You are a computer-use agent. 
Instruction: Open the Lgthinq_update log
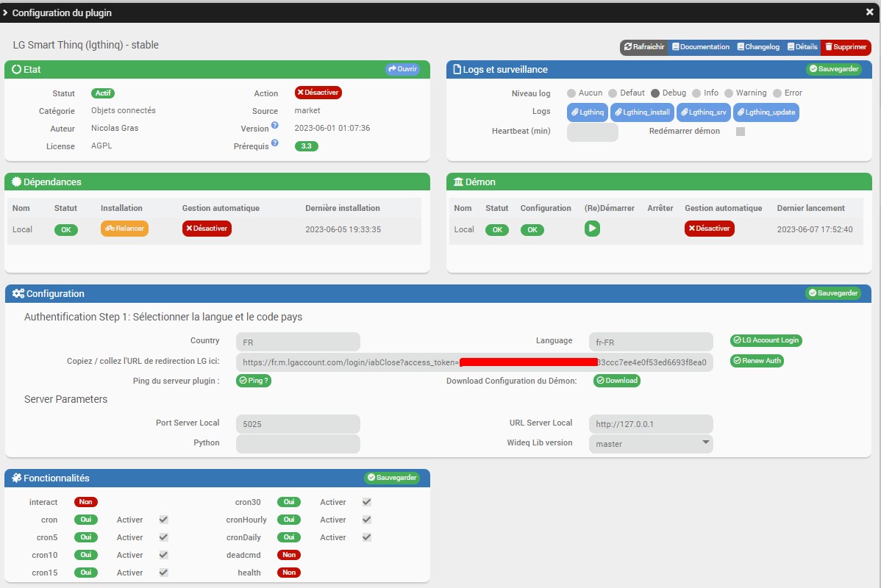766,112
